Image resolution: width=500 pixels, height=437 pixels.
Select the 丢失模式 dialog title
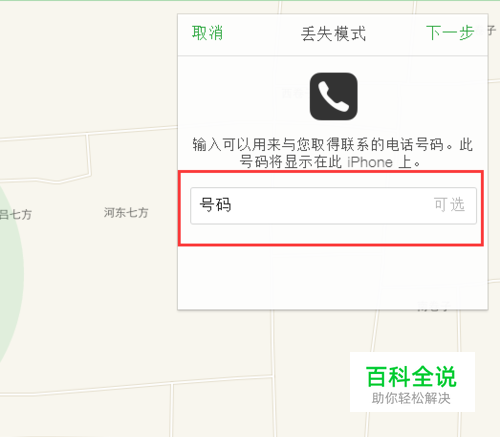point(333,34)
